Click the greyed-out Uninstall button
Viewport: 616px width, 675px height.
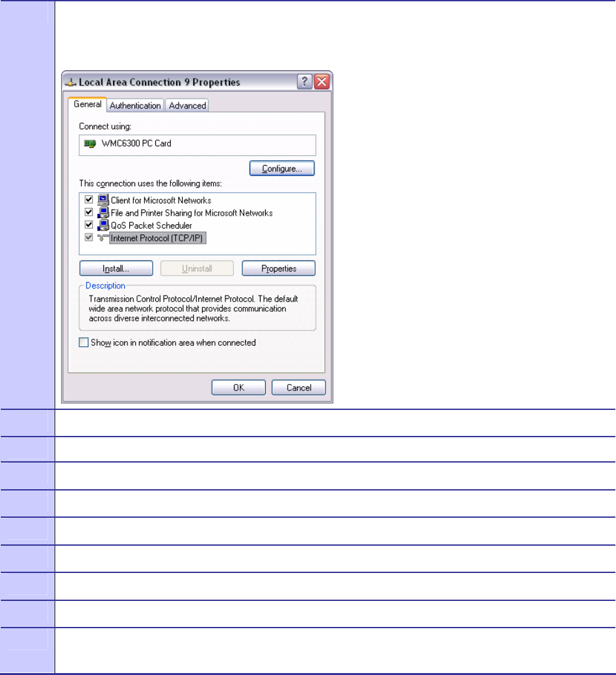click(x=197, y=268)
